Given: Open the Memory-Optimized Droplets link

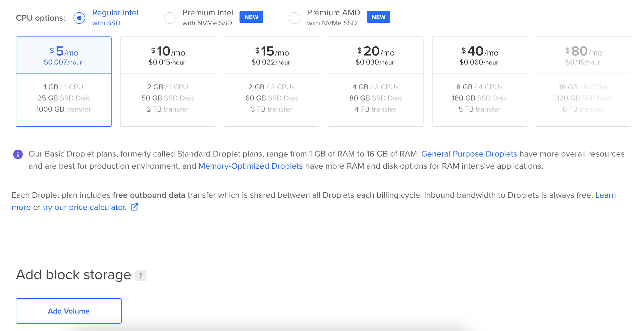Looking at the screenshot, I should tap(250, 166).
